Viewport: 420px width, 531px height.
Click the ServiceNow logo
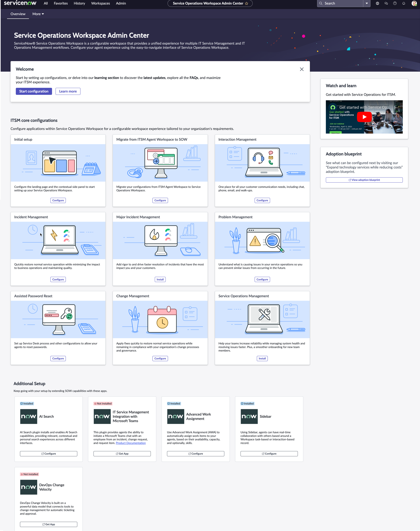pos(20,3)
